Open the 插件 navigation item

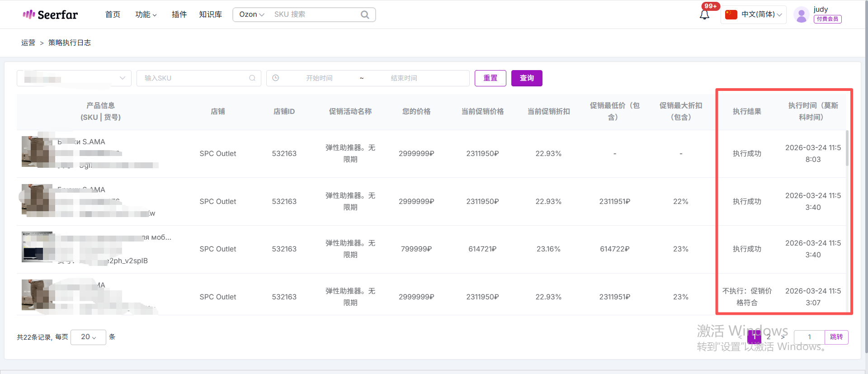click(x=179, y=14)
